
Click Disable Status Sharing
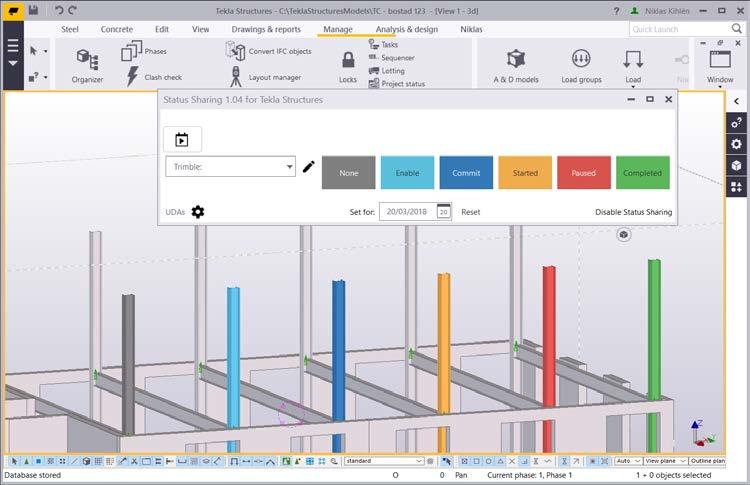(x=633, y=212)
